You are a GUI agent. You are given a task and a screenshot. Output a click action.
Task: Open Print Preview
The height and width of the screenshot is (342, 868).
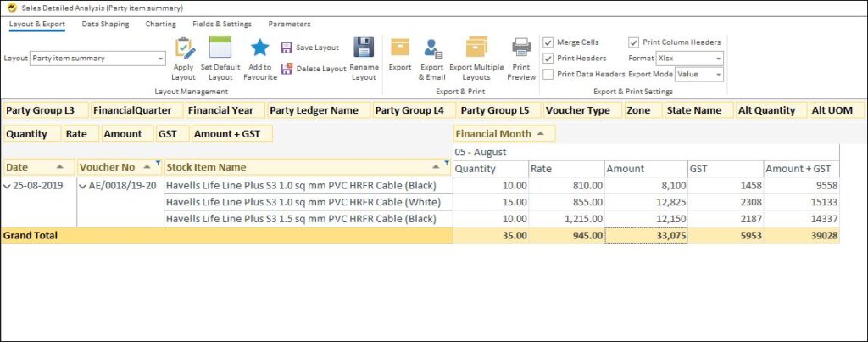click(x=521, y=48)
